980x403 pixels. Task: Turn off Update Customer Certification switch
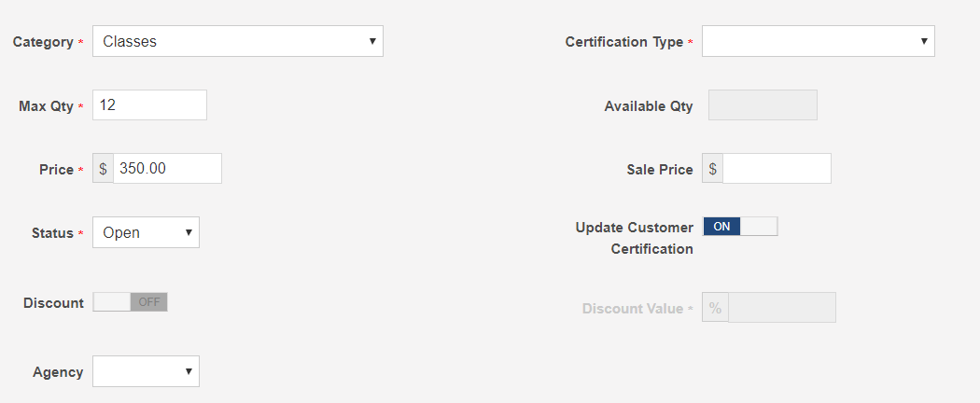point(739,227)
